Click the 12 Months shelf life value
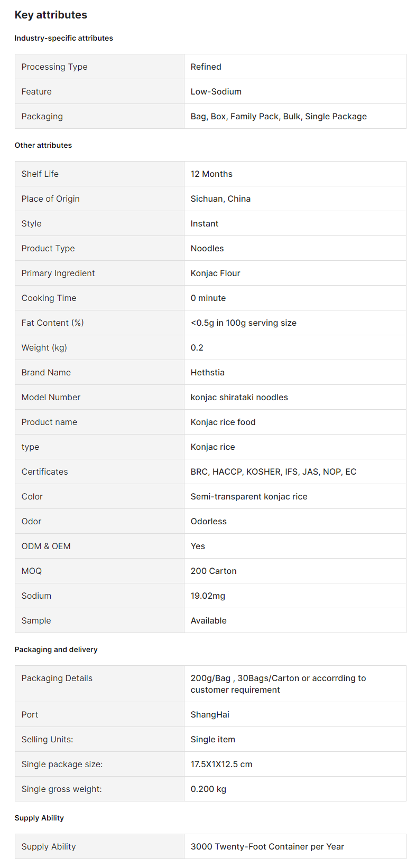The width and height of the screenshot is (416, 868). 211,174
